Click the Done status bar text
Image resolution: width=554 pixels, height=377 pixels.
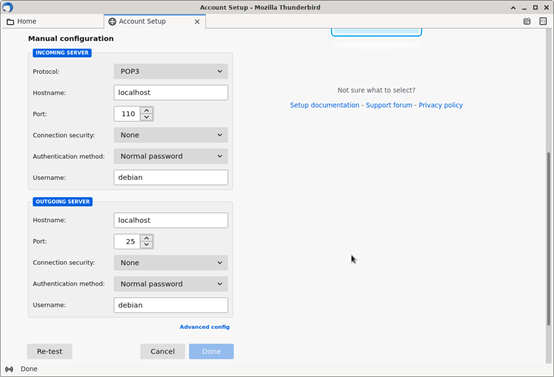click(x=29, y=369)
